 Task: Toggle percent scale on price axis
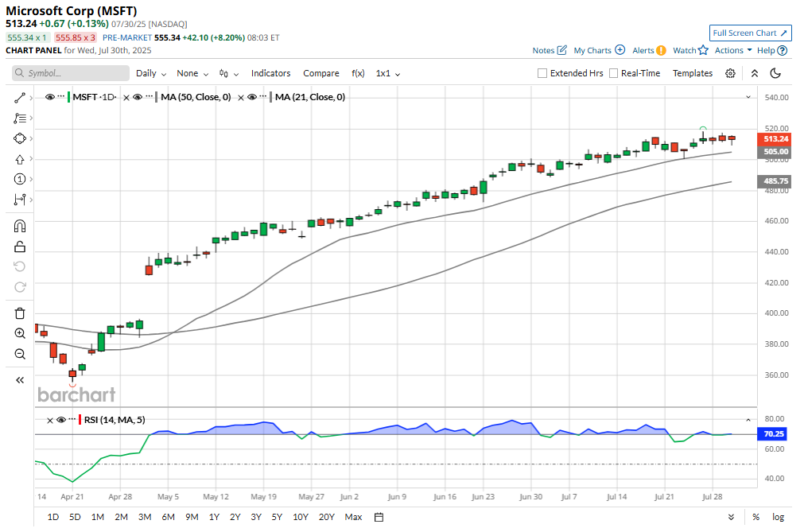click(x=756, y=517)
